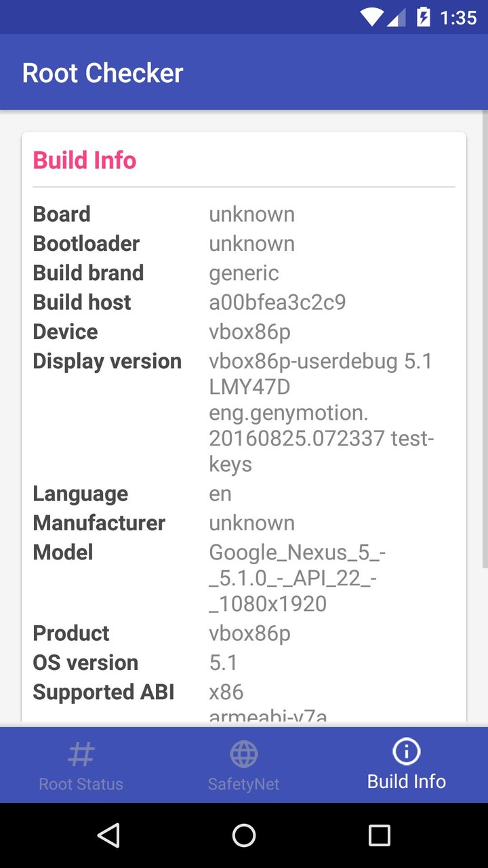Open the Recents square button
Image resolution: width=488 pixels, height=868 pixels.
tap(380, 835)
